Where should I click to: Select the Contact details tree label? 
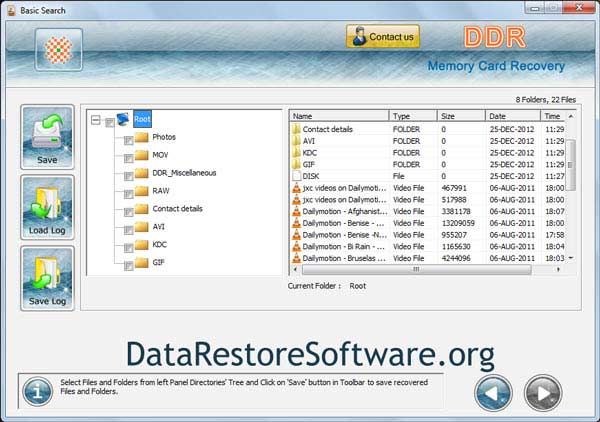[x=178, y=209]
